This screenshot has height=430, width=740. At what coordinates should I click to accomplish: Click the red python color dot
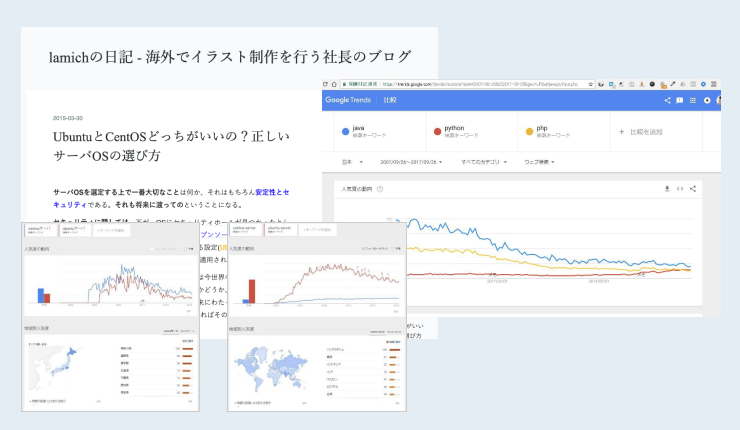[437, 132]
